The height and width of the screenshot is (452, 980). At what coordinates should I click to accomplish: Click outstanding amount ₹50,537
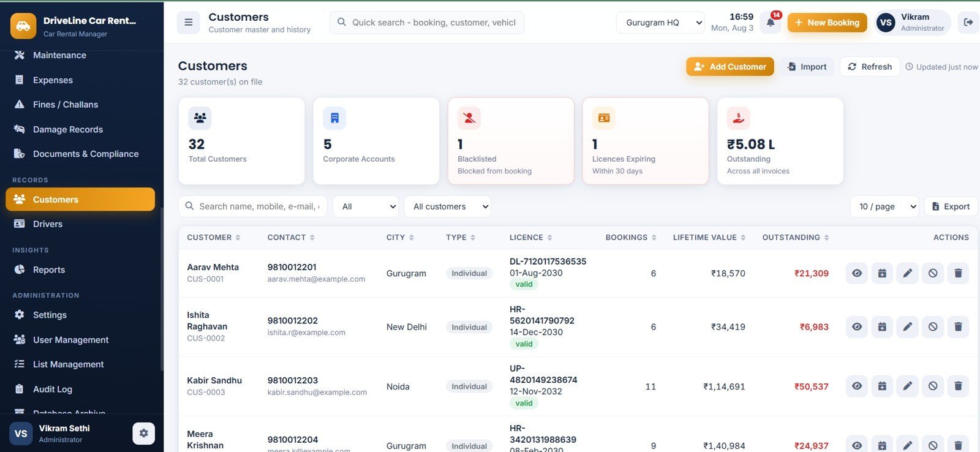(x=811, y=386)
